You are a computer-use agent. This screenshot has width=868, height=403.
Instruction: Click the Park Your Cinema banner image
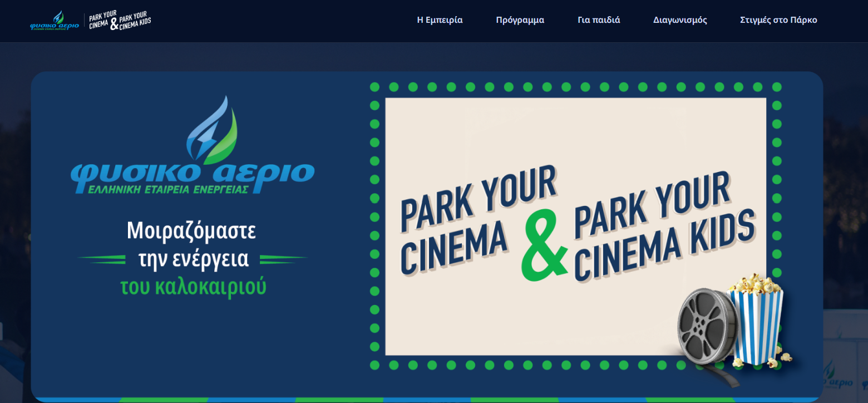[x=576, y=227]
